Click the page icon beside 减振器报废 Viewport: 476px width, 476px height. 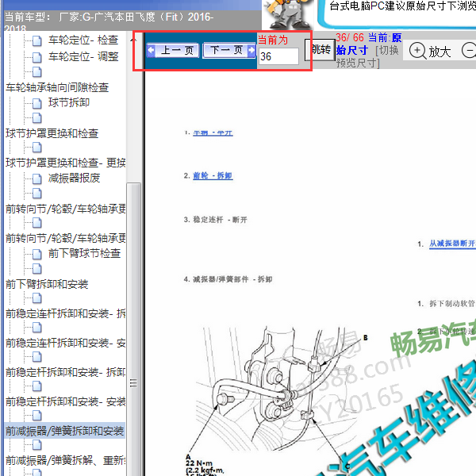click(37, 178)
